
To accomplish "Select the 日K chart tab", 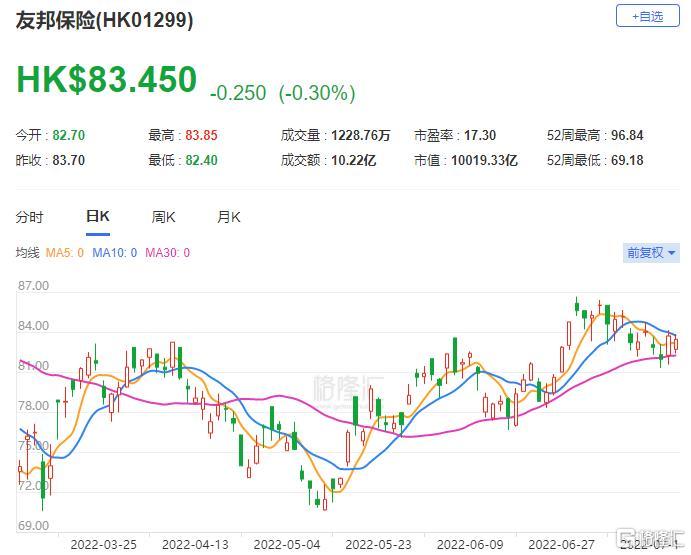I will 98,216.
